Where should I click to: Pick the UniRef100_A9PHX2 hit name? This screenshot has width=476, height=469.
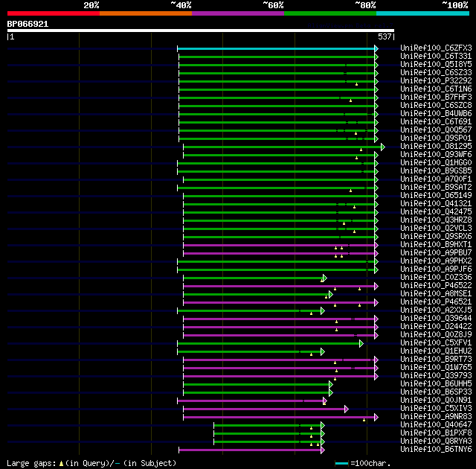436,261
